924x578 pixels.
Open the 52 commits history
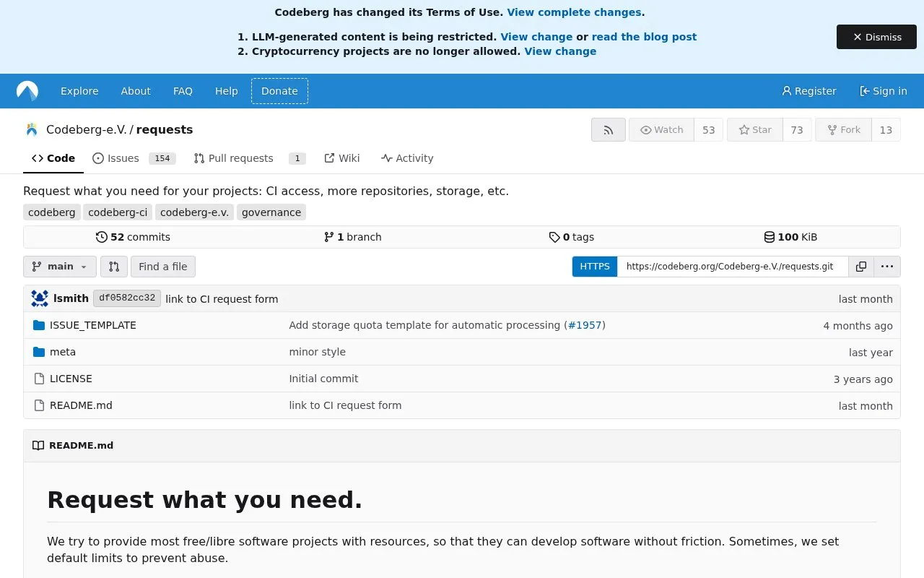click(133, 237)
